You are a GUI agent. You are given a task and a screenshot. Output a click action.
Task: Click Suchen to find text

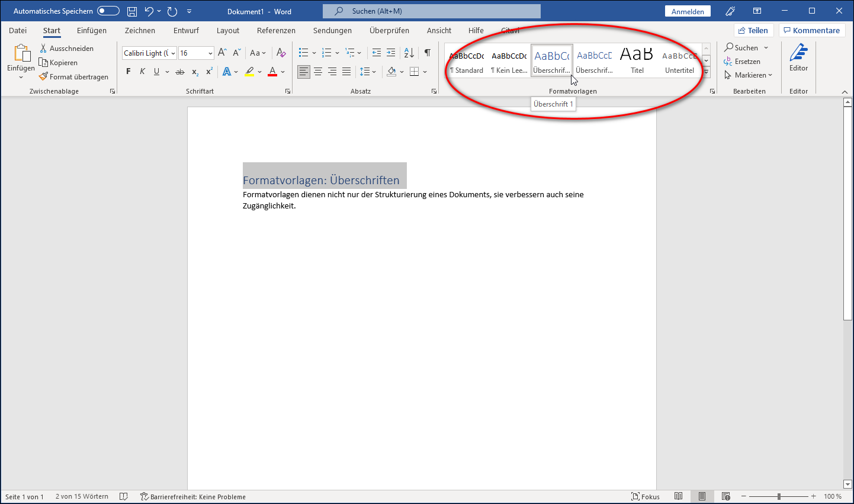coord(741,48)
